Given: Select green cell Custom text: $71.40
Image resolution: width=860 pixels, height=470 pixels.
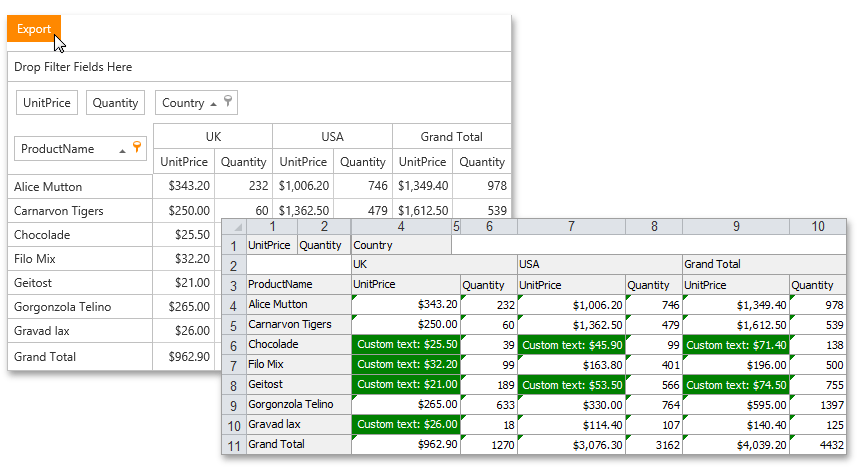Looking at the screenshot, I should pos(736,345).
